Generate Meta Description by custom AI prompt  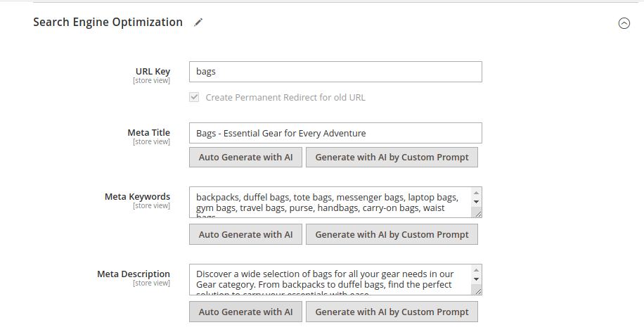392,312
